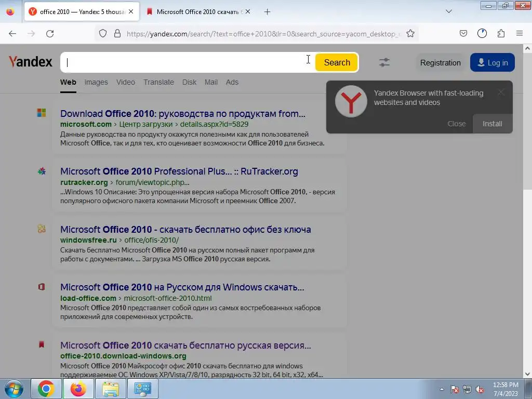Click the yellow Search button
Image resolution: width=532 pixels, height=399 pixels.
pyautogui.click(x=337, y=62)
